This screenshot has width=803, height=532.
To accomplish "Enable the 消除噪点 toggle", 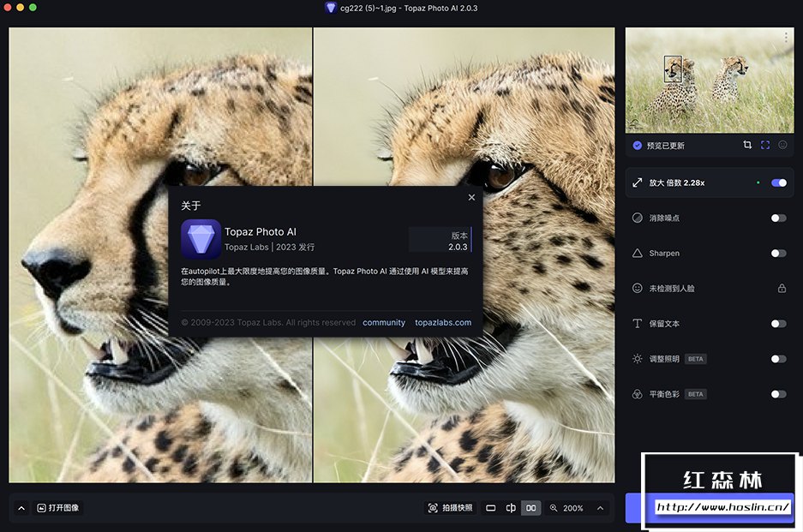I will [778, 218].
